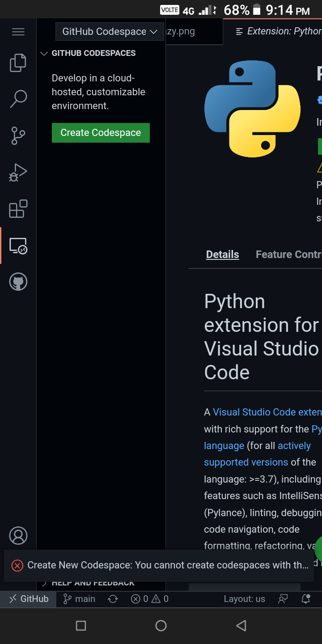This screenshot has height=644, width=322.
Task: Open the Explorer view icon
Action: (x=18, y=63)
